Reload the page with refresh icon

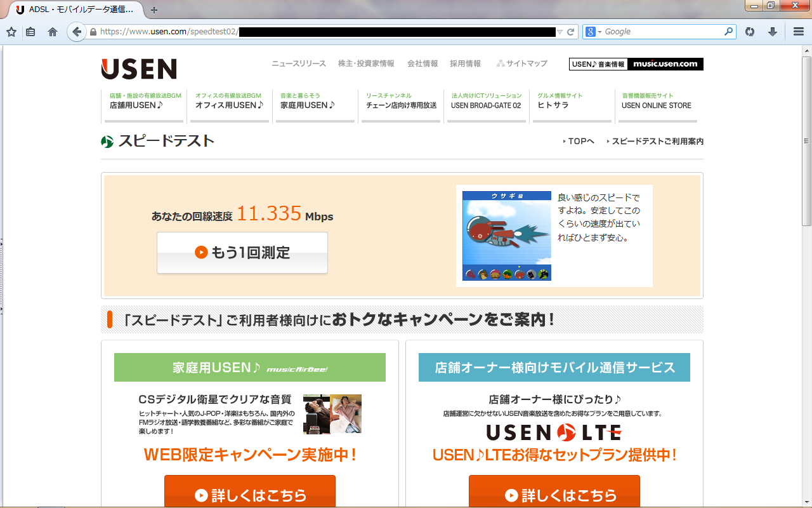(x=570, y=32)
